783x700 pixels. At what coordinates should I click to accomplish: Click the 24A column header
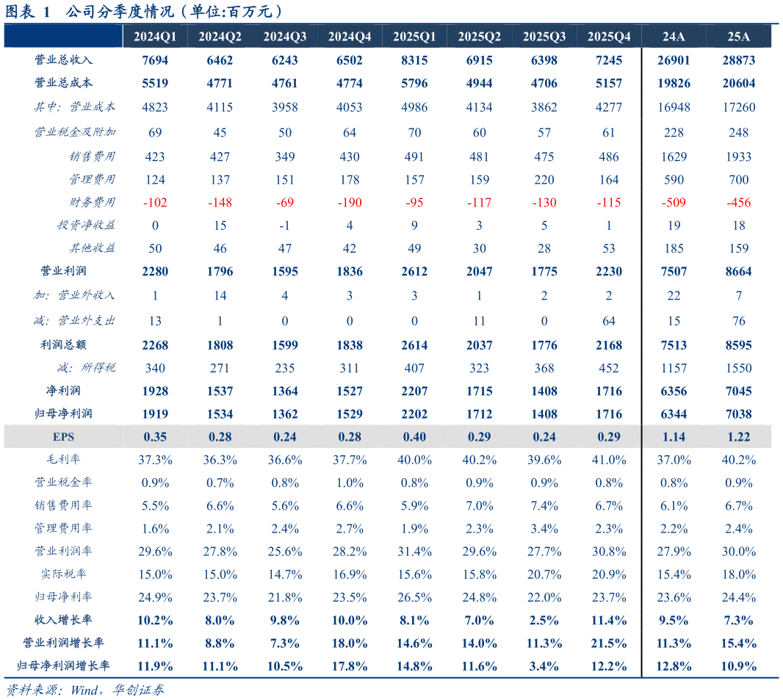(674, 36)
